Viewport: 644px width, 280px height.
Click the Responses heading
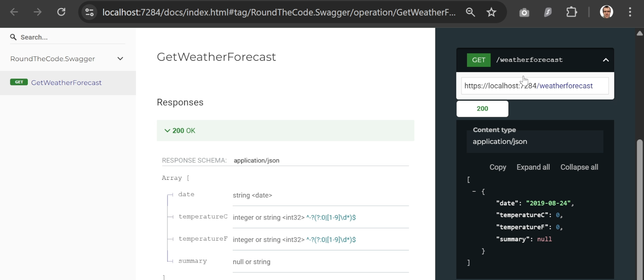[x=180, y=102]
